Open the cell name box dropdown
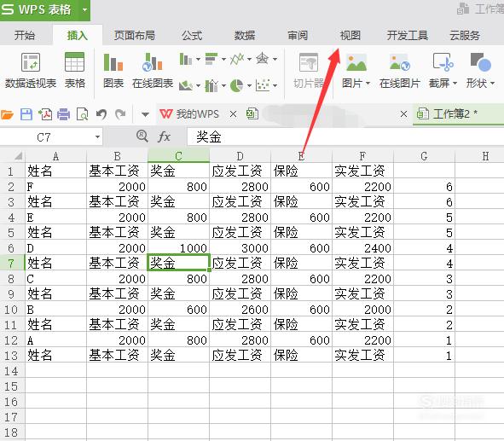The height and width of the screenshot is (441, 504). pos(97,137)
